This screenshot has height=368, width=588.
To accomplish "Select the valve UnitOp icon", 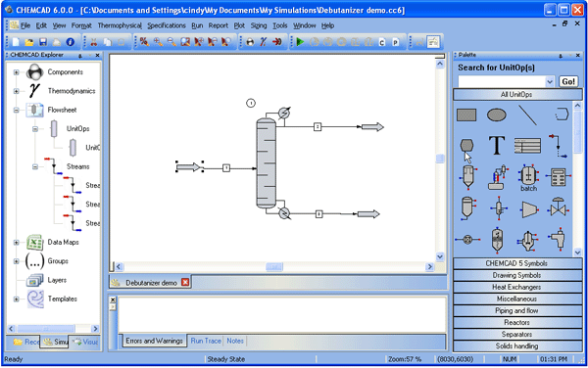I will (559, 207).
